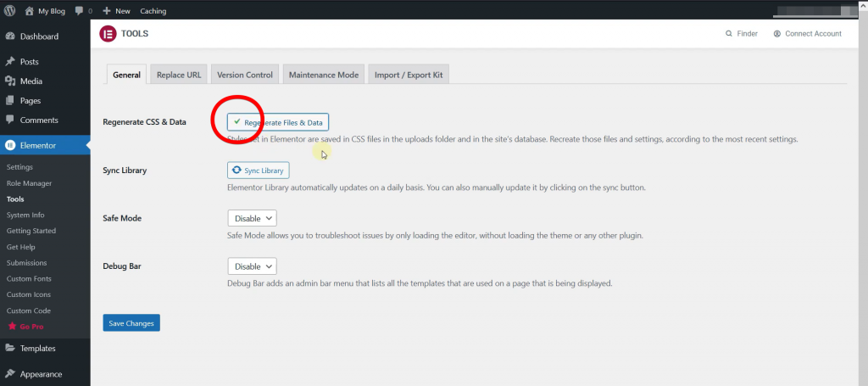Click the Elementor logo beside TOOLS
868x386 pixels.
click(x=108, y=34)
